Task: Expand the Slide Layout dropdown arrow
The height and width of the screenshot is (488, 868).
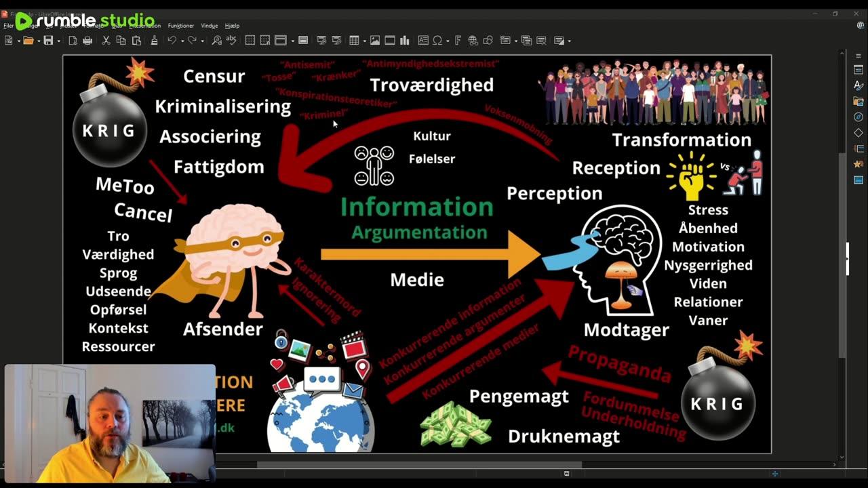Action: (569, 41)
